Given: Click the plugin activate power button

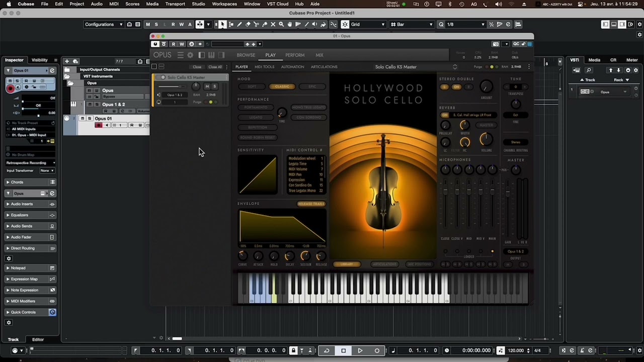Looking at the screenshot, I should coord(155,44).
